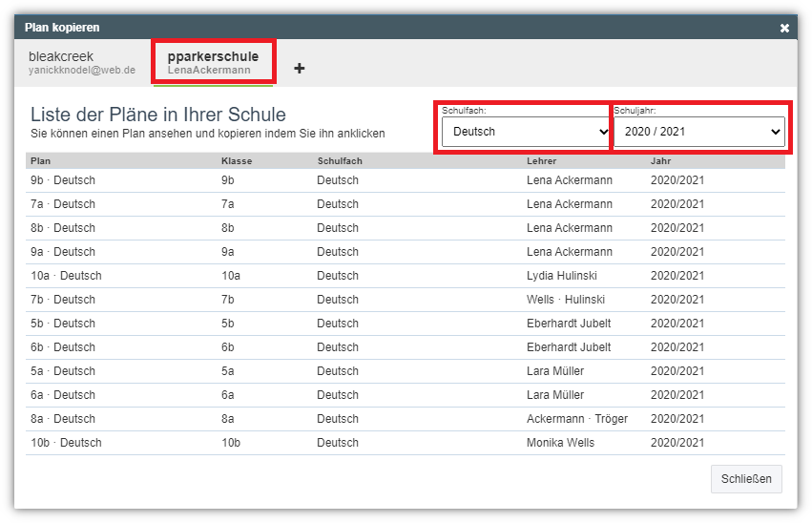Open the 8a · Deutsch plan
812x523 pixels.
pyautogui.click(x=406, y=418)
